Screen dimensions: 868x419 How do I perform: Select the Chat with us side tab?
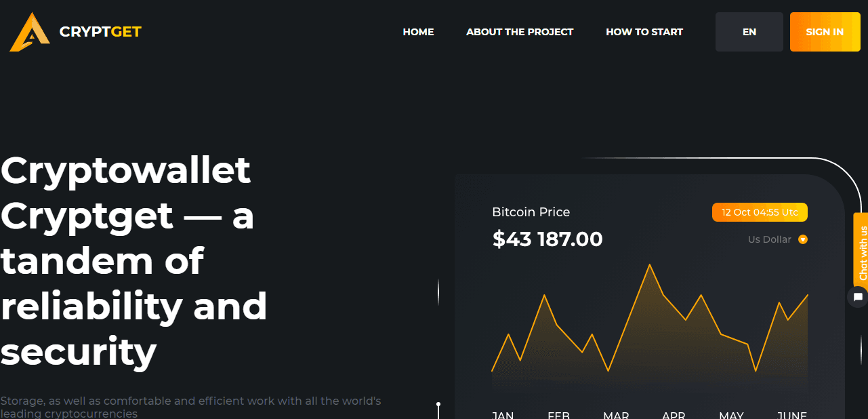(862, 251)
